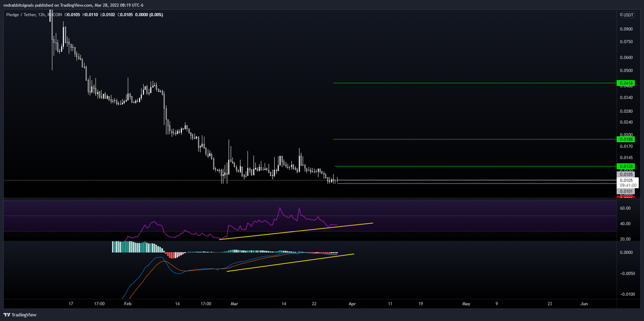Click the H0.0110 high price value in legend

(91, 14)
